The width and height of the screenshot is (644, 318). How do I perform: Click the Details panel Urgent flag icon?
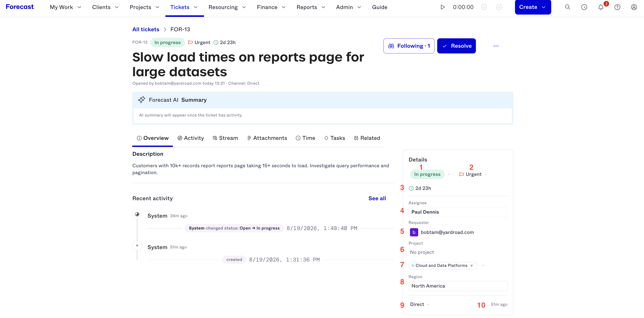click(x=462, y=174)
